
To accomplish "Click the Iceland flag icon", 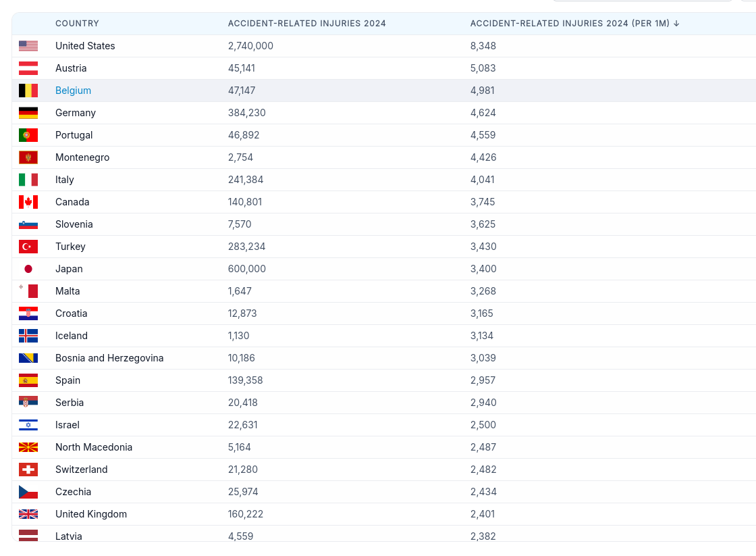I will (x=28, y=336).
